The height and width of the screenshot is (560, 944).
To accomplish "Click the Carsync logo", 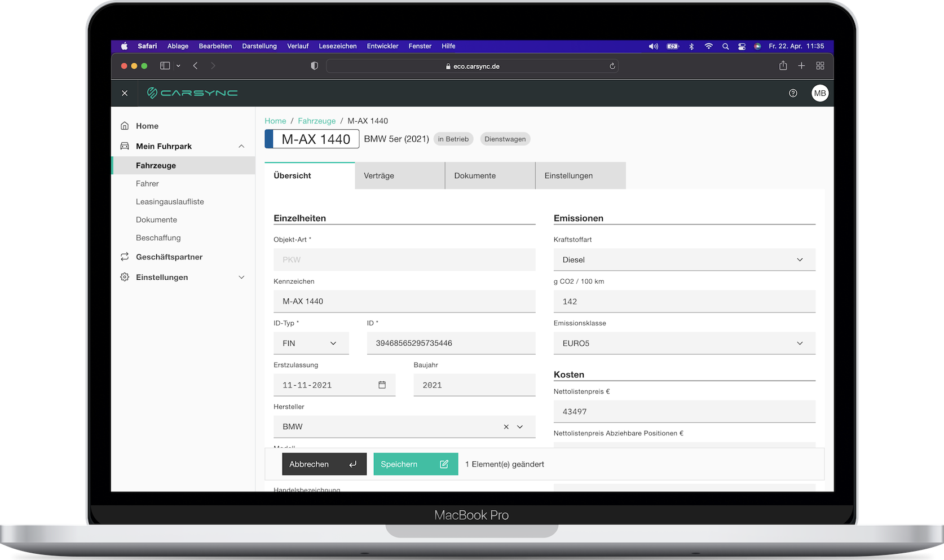I will (x=192, y=92).
